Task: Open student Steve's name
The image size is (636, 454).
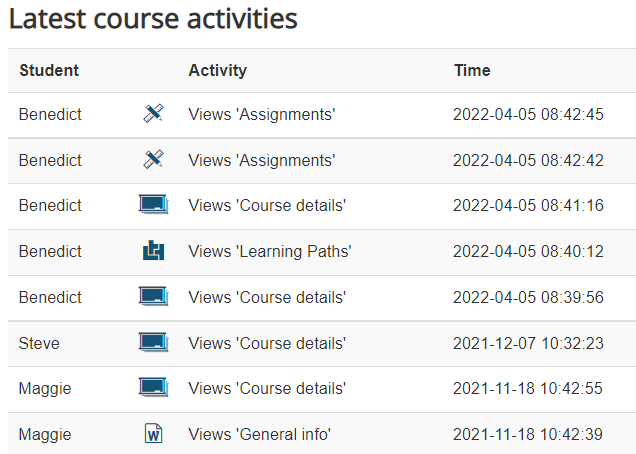Action: point(39,343)
